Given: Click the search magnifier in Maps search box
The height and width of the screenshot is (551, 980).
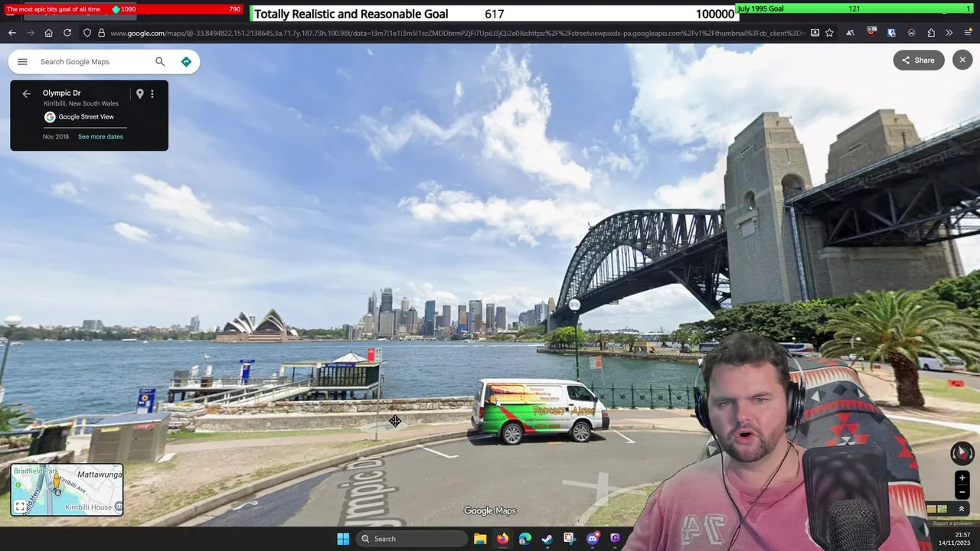Looking at the screenshot, I should tap(160, 62).
